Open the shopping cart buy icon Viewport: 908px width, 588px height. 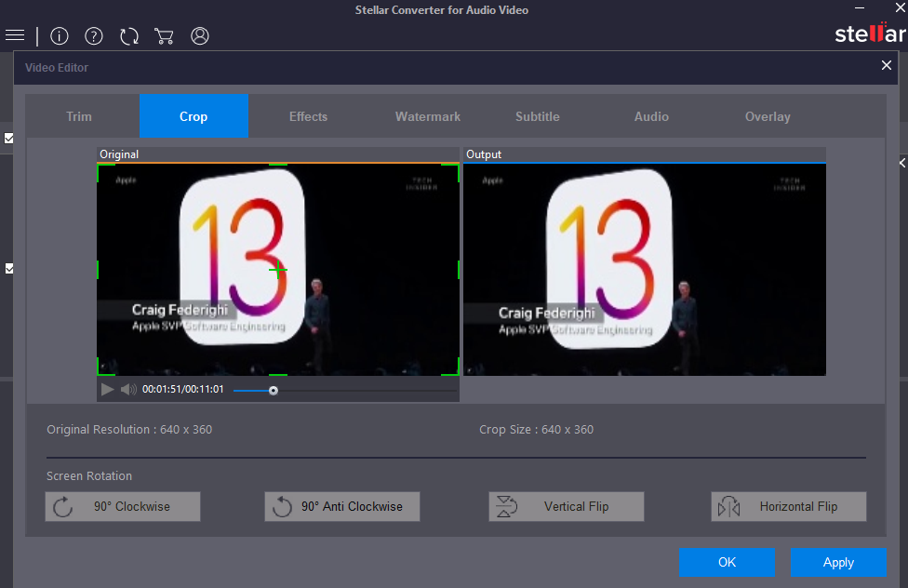tap(164, 36)
